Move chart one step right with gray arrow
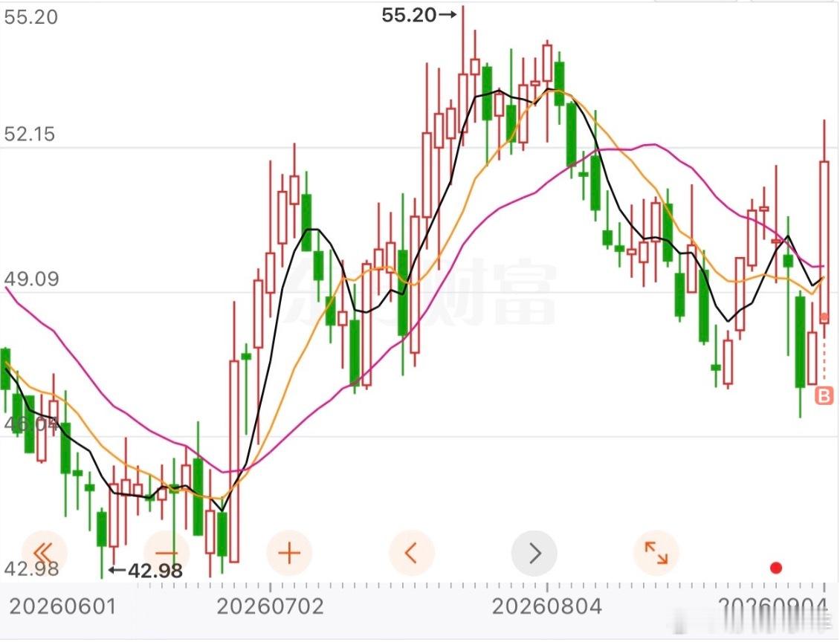The image size is (840, 642). click(x=534, y=553)
